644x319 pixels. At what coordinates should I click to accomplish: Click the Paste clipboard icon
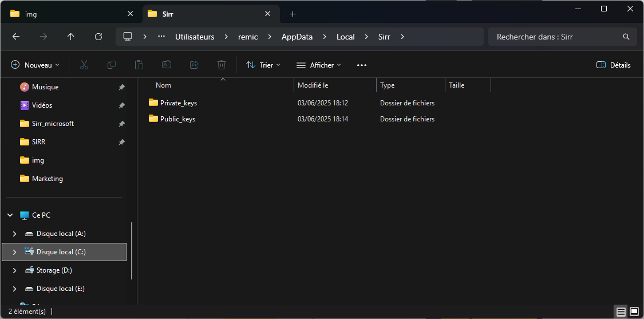click(x=139, y=65)
